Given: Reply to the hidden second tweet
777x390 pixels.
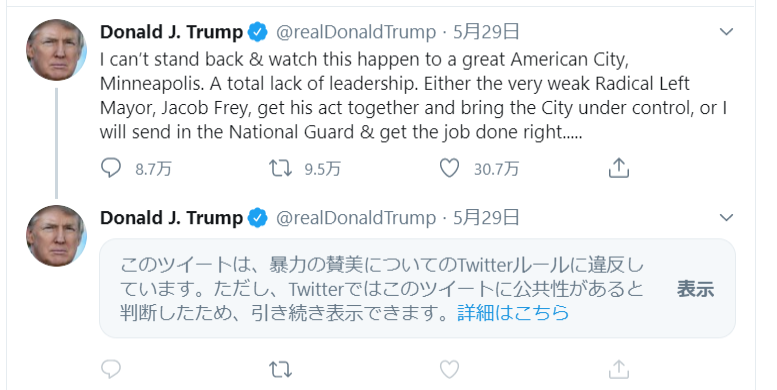Looking at the screenshot, I should point(111,369).
